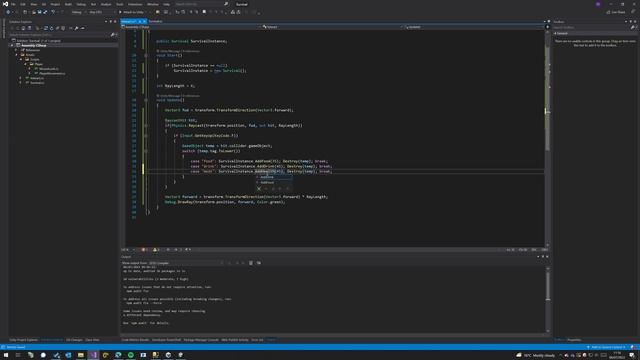This screenshot has height=360, width=640.
Task: Select Survival.cs in Solution Explorer tree
Action: click(37, 83)
